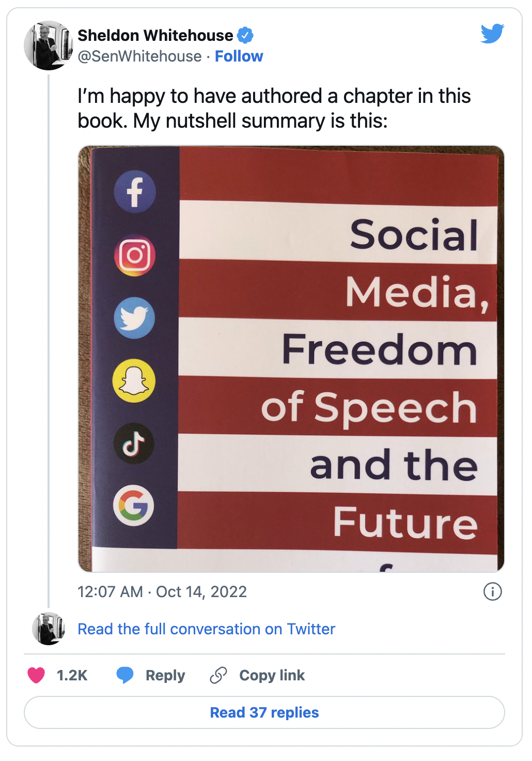
Task: Open the book cover photo
Action: coord(291,359)
